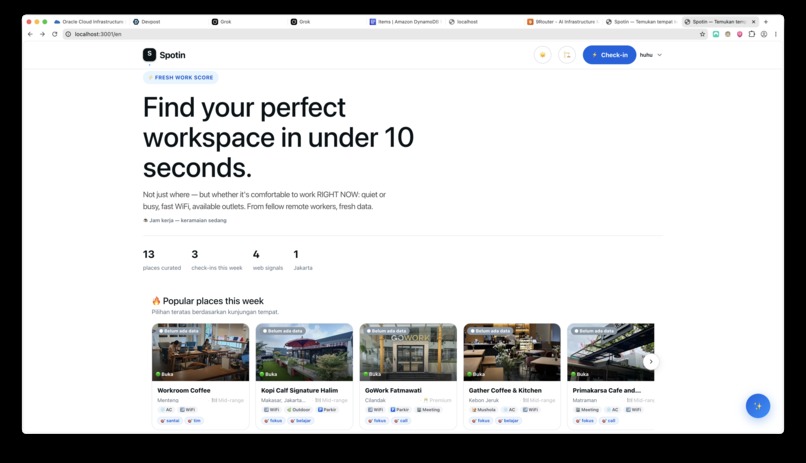This screenshot has height=463, width=806.
Task: Reload the localhost page
Action: pos(54,34)
